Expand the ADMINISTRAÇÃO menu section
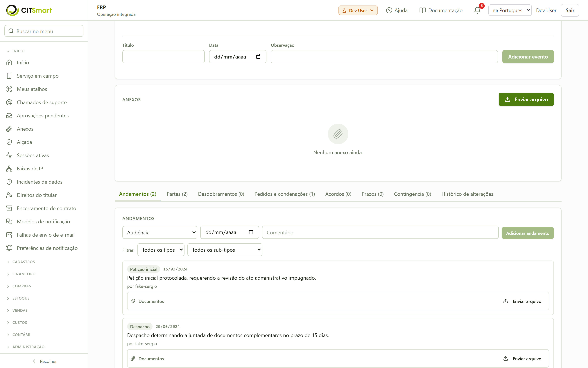 tap(26, 347)
